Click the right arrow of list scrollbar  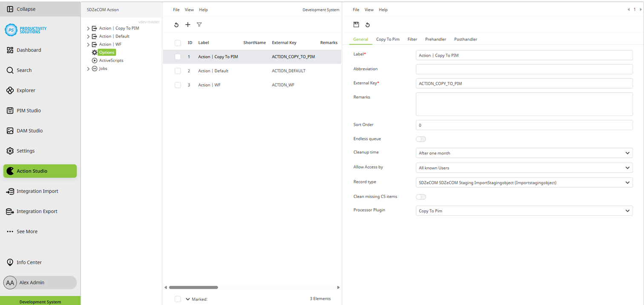click(x=338, y=288)
